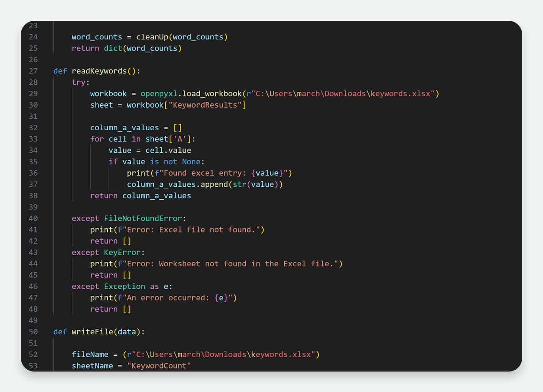This screenshot has height=392, width=543.
Task: Click 'value = cell.value' on line 34
Action: (150, 150)
